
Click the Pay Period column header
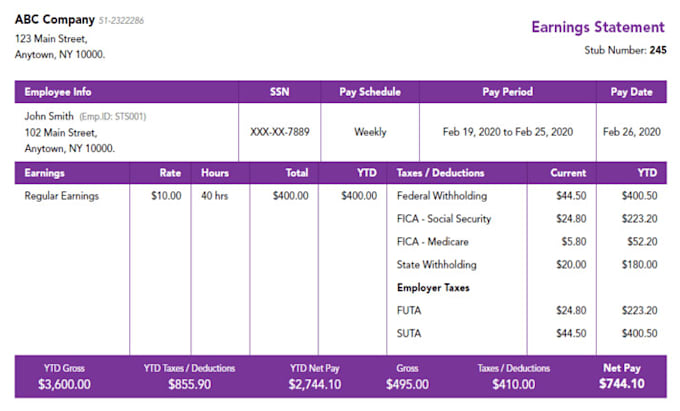click(x=508, y=92)
